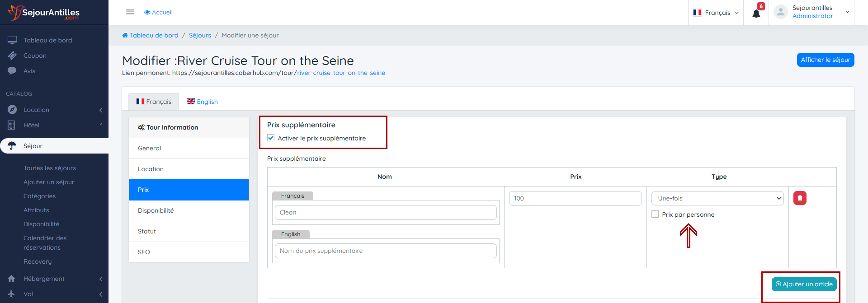The height and width of the screenshot is (303, 868).
Task: Enable the Prix par personne checkbox
Action: (x=655, y=214)
